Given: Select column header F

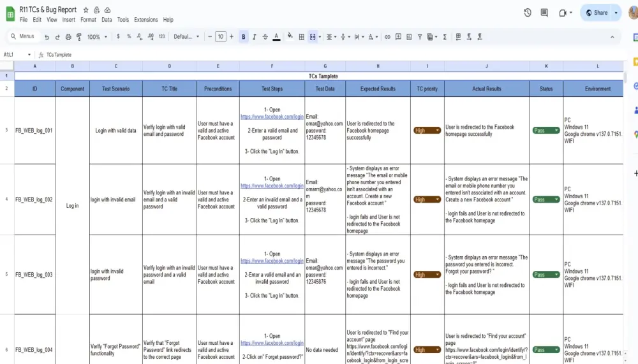Looking at the screenshot, I should click(272, 66).
